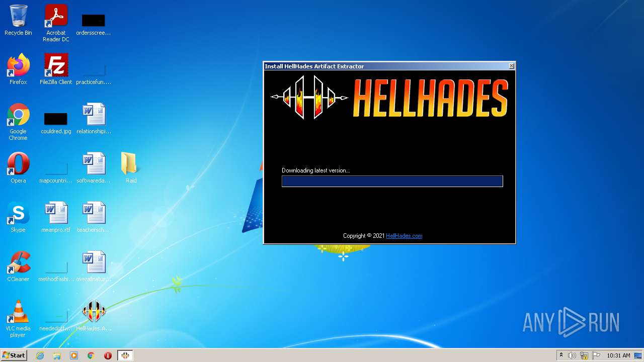The height and width of the screenshot is (362, 644).
Task: Close the HellHades installer window
Action: [511, 66]
